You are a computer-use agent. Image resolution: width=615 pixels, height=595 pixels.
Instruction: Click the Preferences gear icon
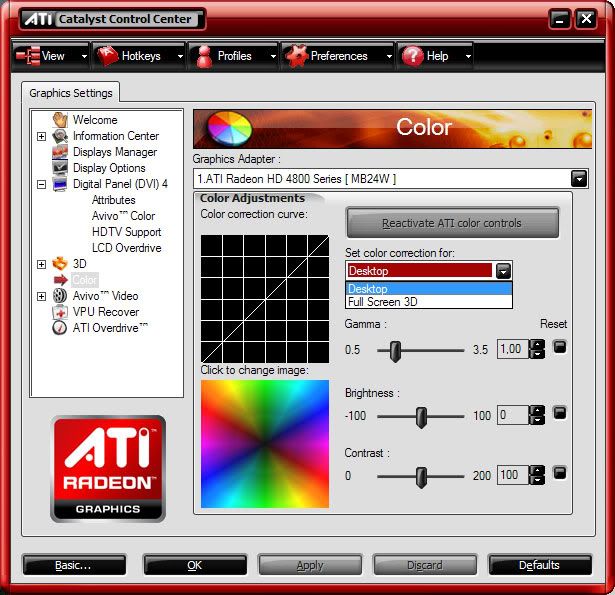click(x=296, y=56)
